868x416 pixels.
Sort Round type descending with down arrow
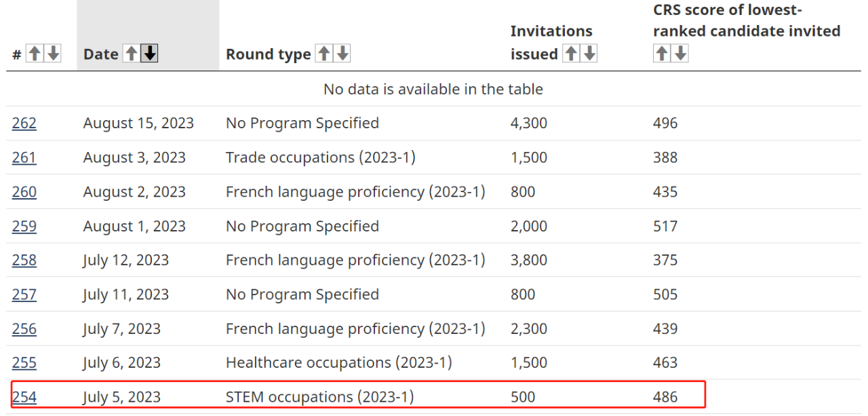342,54
